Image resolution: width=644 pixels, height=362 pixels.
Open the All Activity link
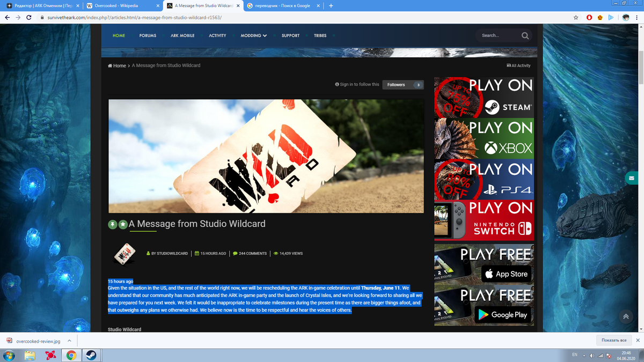click(518, 65)
